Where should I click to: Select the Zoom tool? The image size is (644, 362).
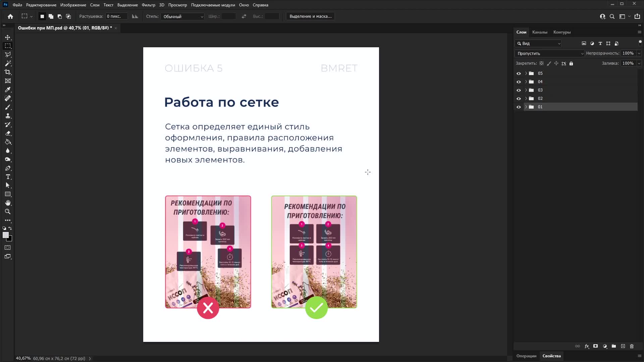pyautogui.click(x=8, y=212)
